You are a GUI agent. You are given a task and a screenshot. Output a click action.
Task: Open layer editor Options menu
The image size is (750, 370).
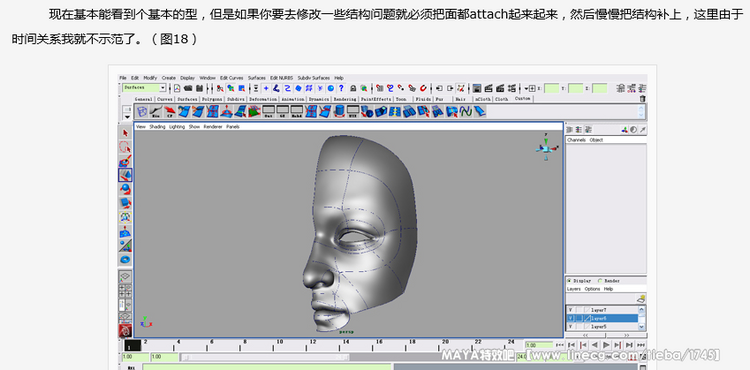(x=592, y=289)
